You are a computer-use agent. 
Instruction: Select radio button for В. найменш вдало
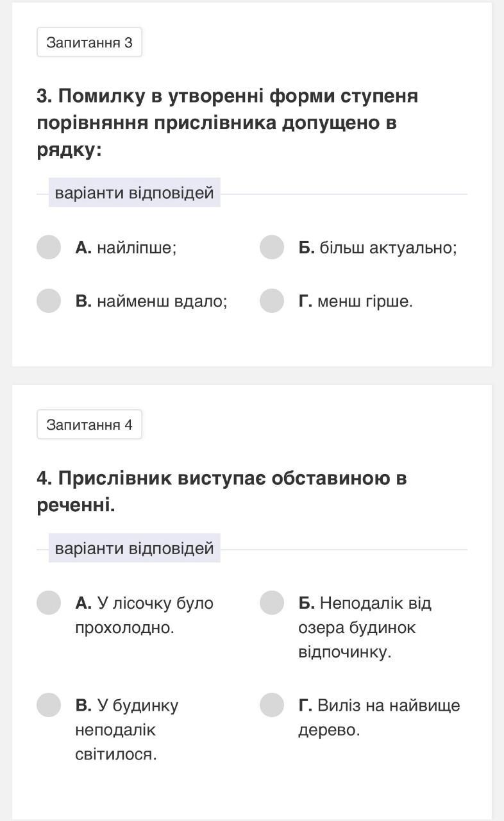(x=49, y=301)
